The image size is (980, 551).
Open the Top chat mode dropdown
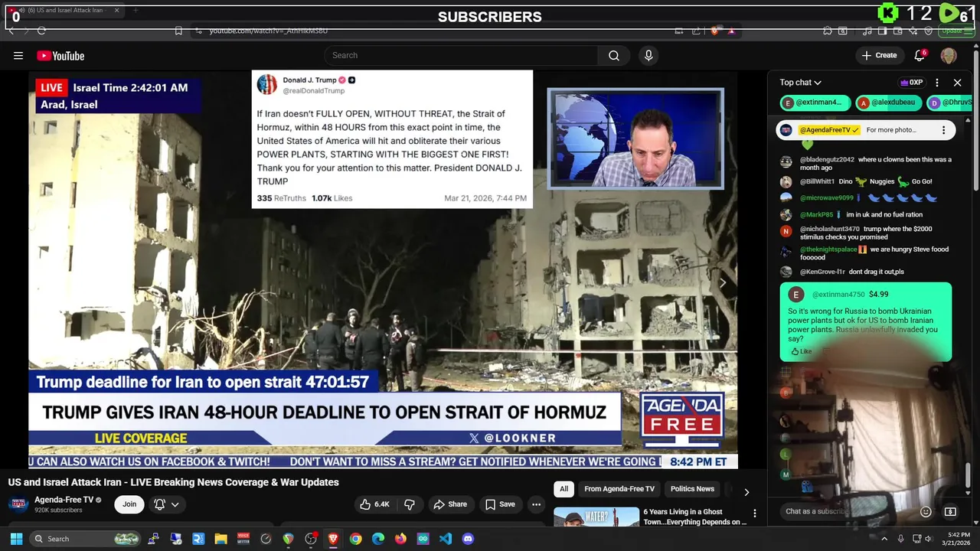[x=800, y=83]
